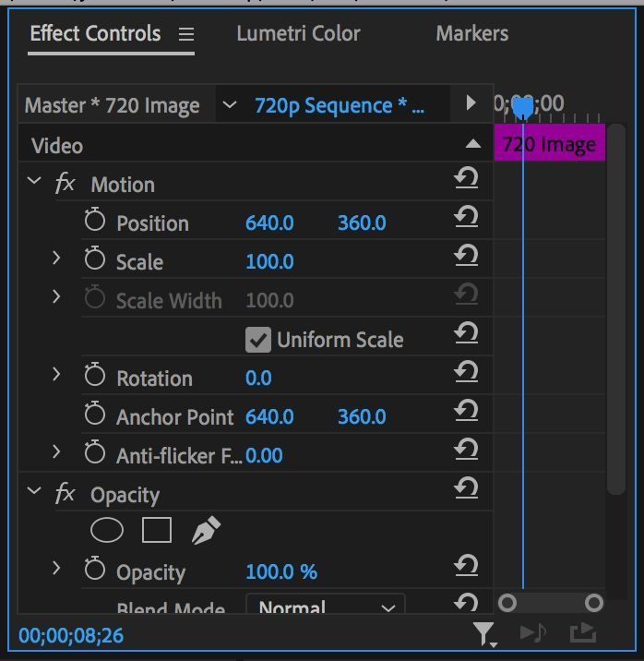Image resolution: width=644 pixels, height=661 pixels.
Task: Expand the Scale parameter
Action: click(56, 258)
